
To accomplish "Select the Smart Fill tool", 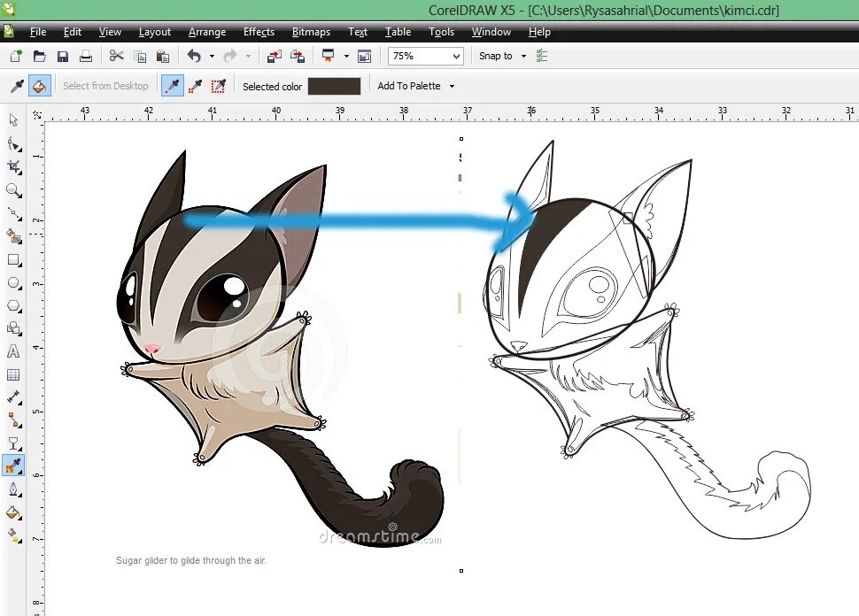I will click(x=13, y=236).
